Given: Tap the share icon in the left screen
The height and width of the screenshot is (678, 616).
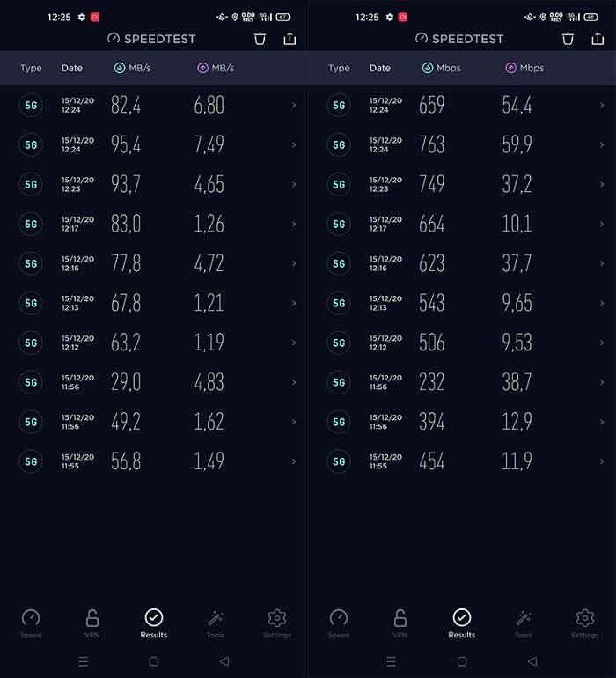Looking at the screenshot, I should pos(290,39).
